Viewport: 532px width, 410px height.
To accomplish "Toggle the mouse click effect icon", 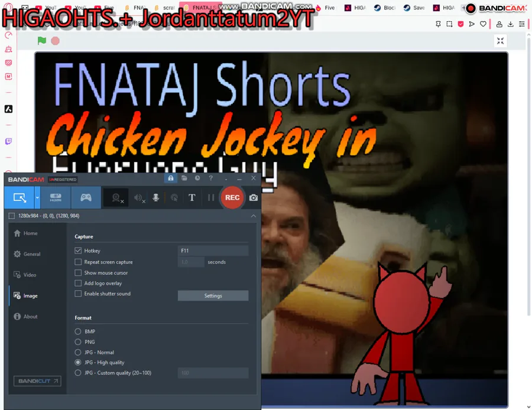I will [174, 198].
